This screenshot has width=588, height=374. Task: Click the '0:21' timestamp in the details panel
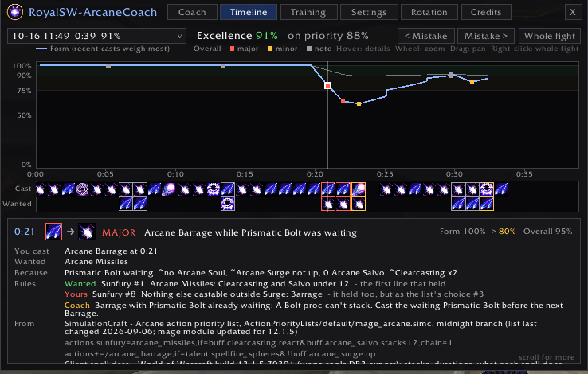25,232
